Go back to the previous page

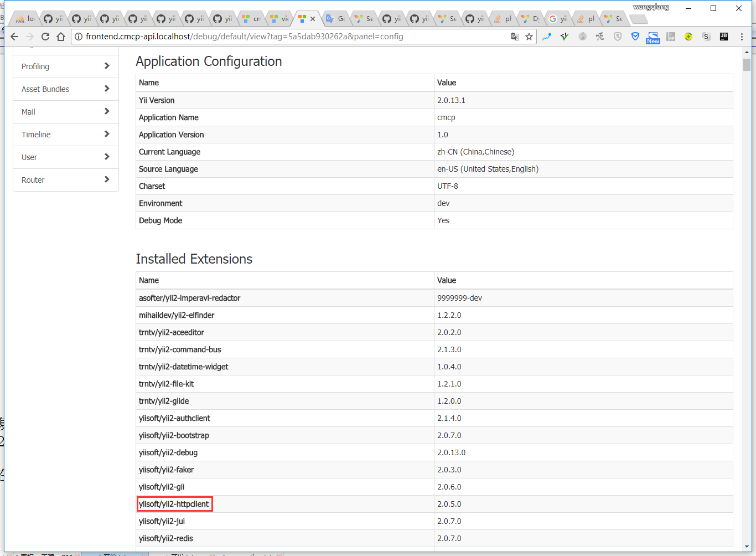click(x=14, y=37)
